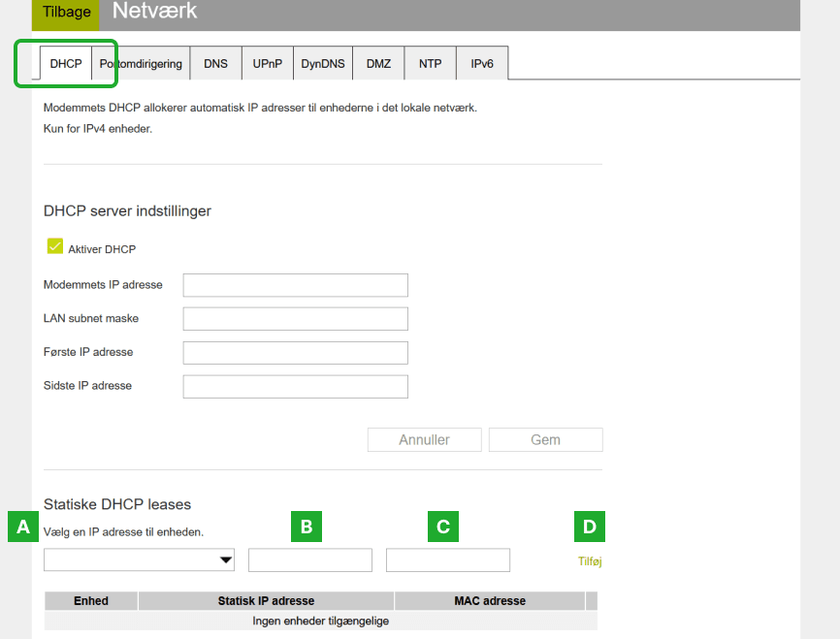Viewport: 840px width, 639px height.
Task: Select the Første IP adresse field
Action: tap(295, 353)
